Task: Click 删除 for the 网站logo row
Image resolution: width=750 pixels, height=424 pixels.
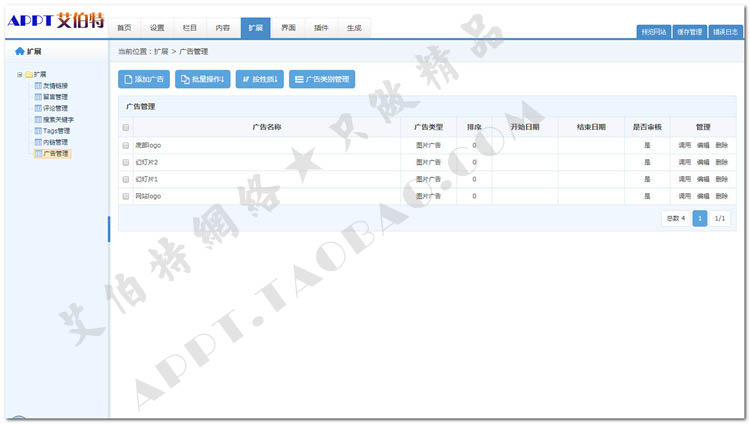Action: click(721, 196)
